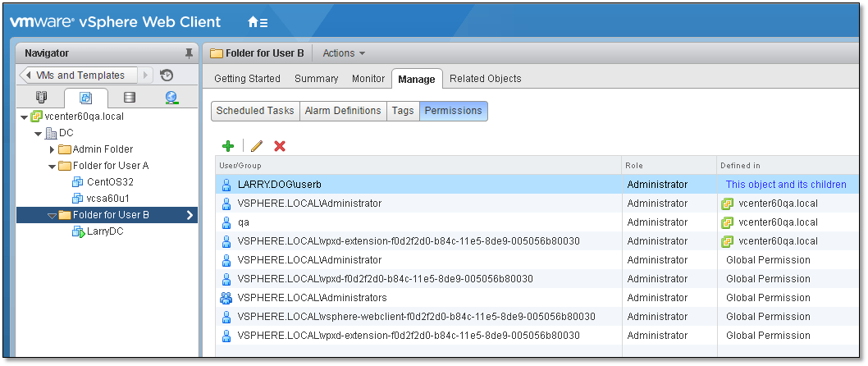Sort by the User/Group column header

tap(418, 166)
